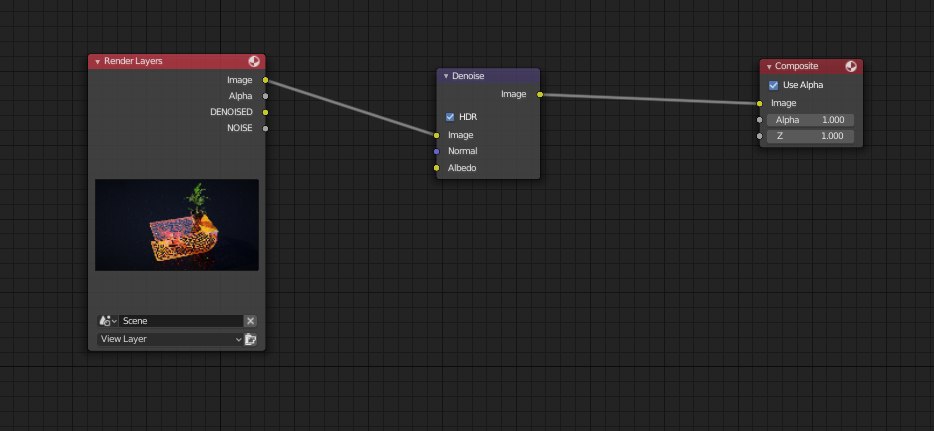Click the NOISE output socket
The height and width of the screenshot is (431, 934).
coord(265,128)
